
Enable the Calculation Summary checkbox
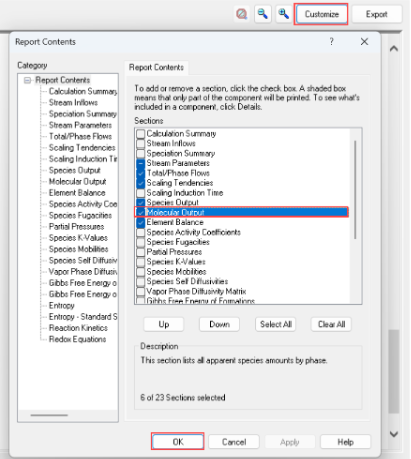[x=141, y=134]
